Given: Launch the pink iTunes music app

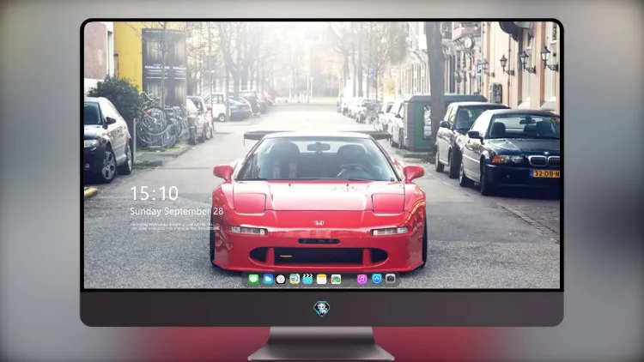Looking at the screenshot, I should pos(361,279).
